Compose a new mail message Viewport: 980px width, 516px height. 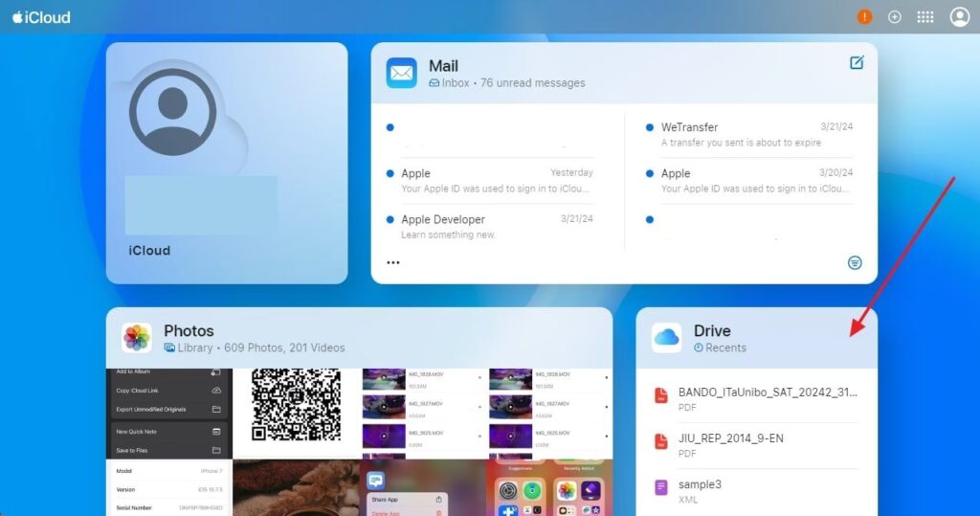coord(857,63)
